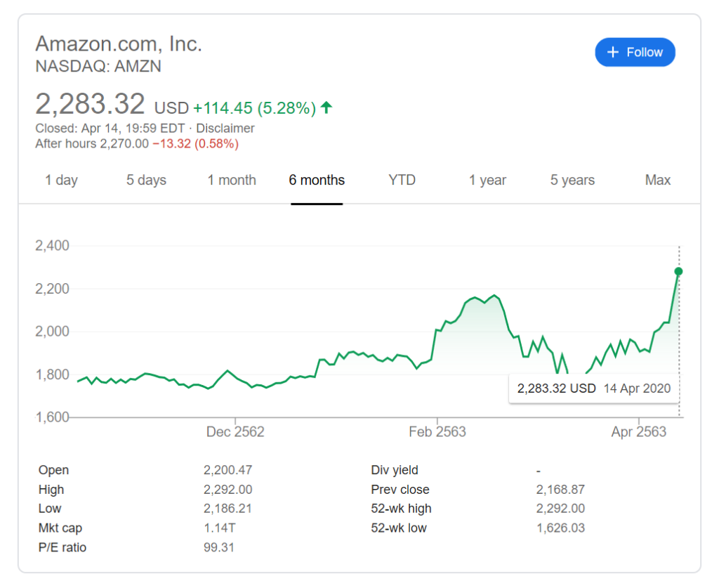The height and width of the screenshot is (588, 719).
Task: Switch to the 5 days tab
Action: click(x=146, y=181)
